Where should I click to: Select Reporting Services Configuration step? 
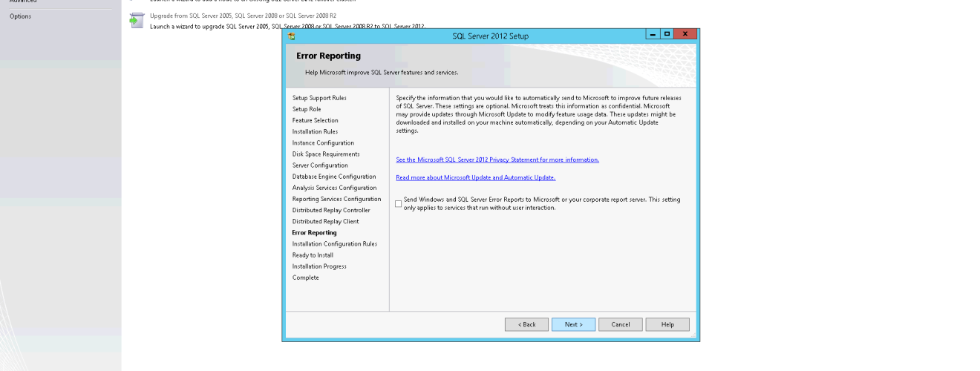336,199
